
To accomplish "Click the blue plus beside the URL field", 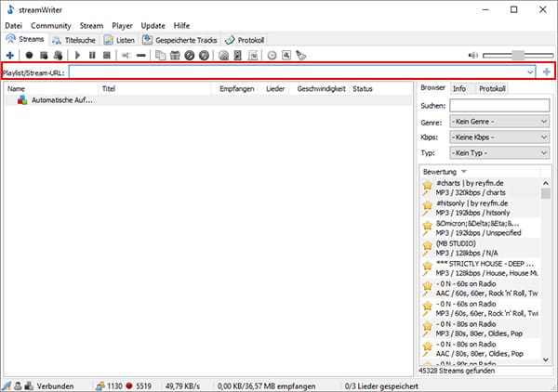I will click(546, 72).
